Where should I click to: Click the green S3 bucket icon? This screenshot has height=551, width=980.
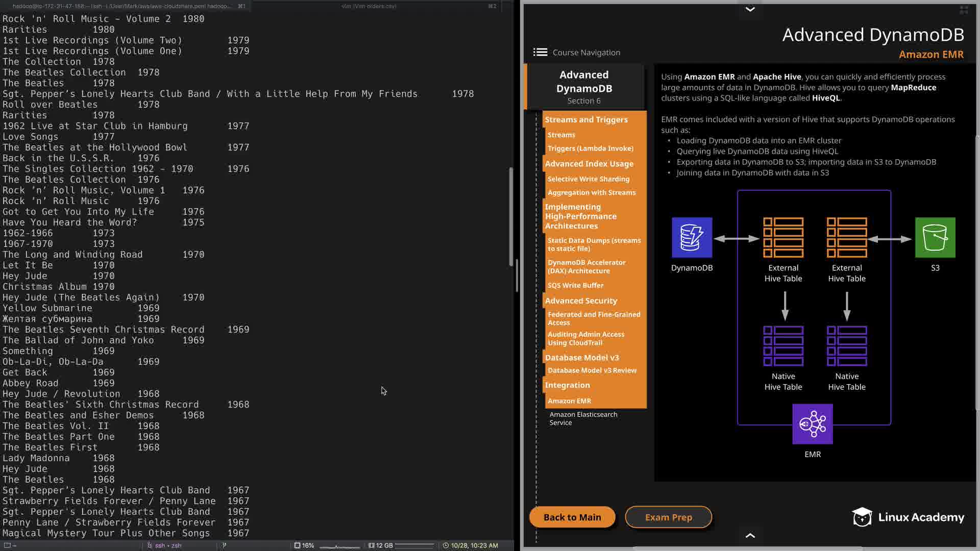pos(935,237)
